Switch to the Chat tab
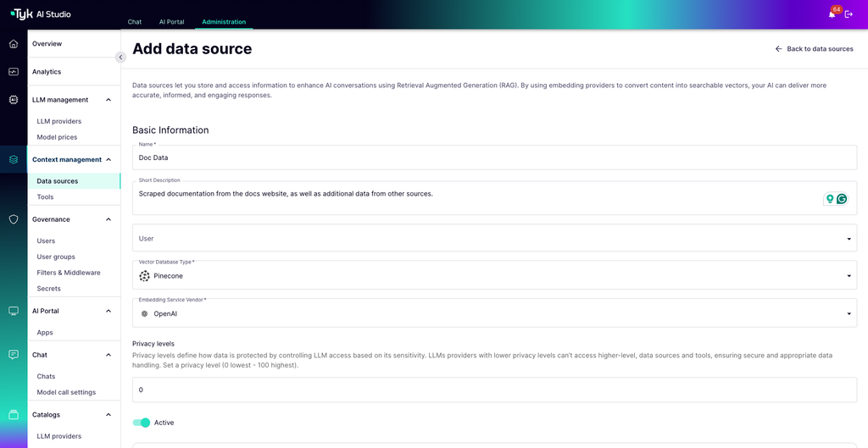The height and width of the screenshot is (448, 868). click(x=135, y=22)
